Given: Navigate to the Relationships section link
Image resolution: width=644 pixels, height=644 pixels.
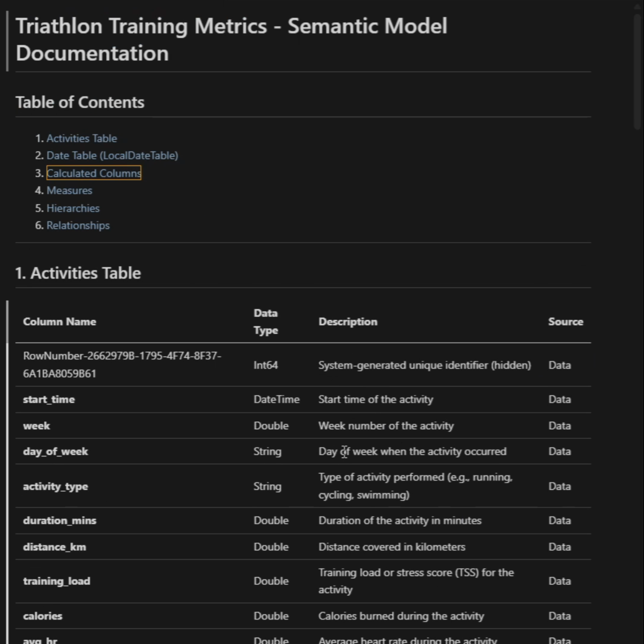Looking at the screenshot, I should tap(78, 226).
